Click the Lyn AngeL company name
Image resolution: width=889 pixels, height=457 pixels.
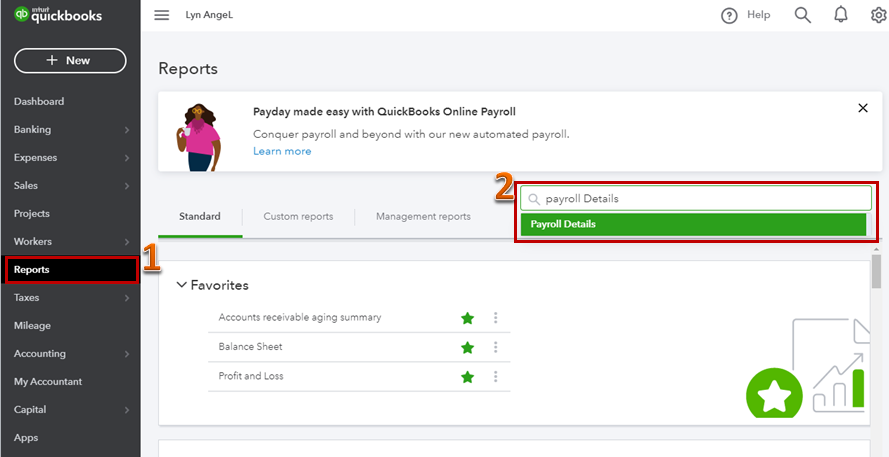[x=209, y=15]
